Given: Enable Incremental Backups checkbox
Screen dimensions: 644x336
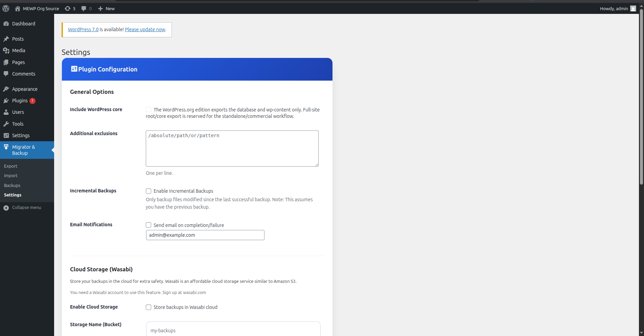Looking at the screenshot, I should point(148,191).
